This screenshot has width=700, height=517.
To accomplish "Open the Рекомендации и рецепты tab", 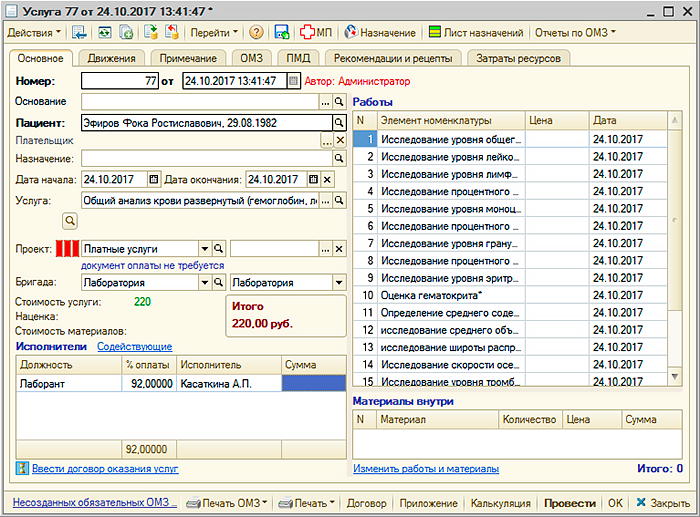I will pyautogui.click(x=393, y=59).
